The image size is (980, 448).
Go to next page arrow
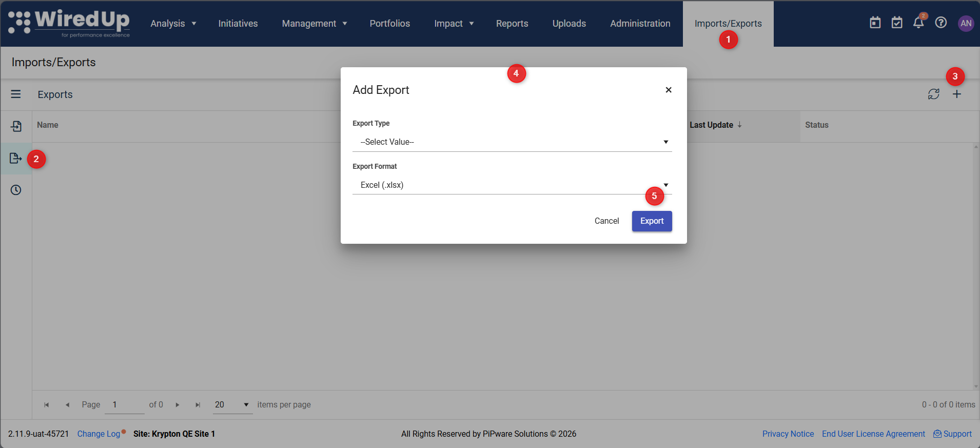(178, 405)
